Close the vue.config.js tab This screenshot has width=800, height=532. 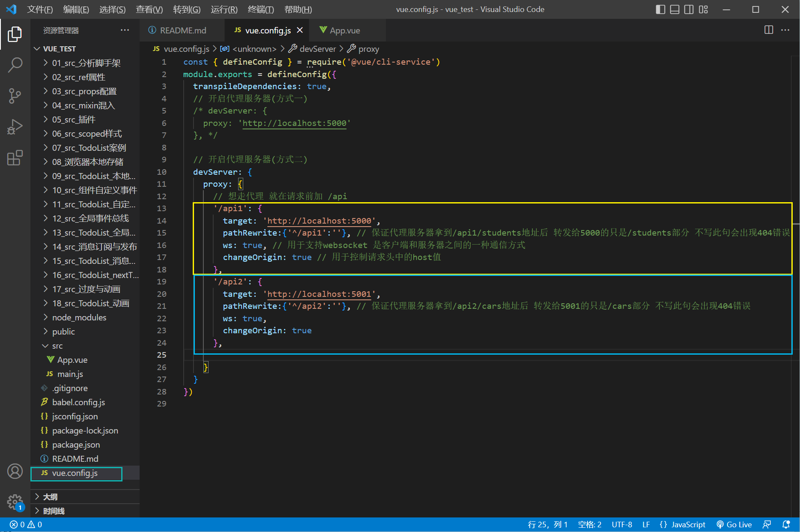pos(300,30)
